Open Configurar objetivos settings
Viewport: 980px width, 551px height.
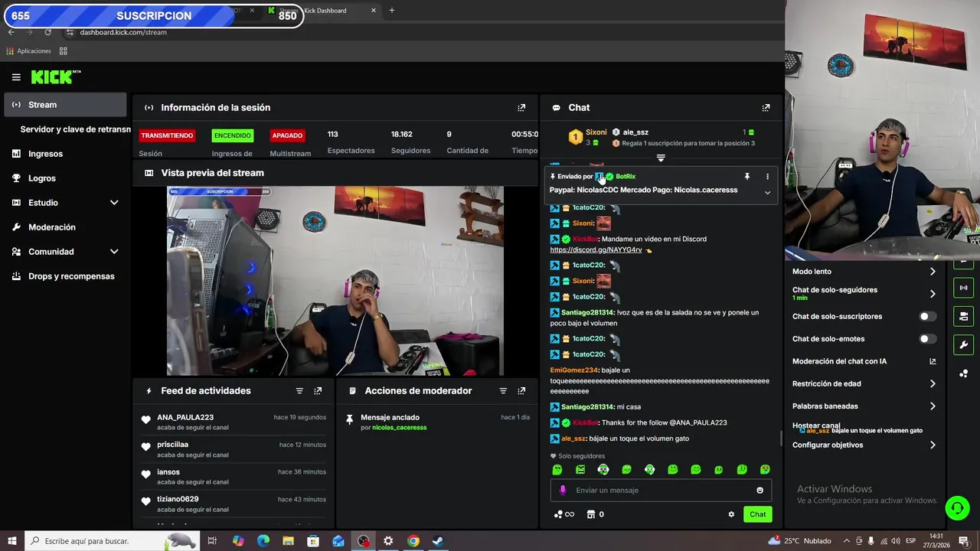864,445
